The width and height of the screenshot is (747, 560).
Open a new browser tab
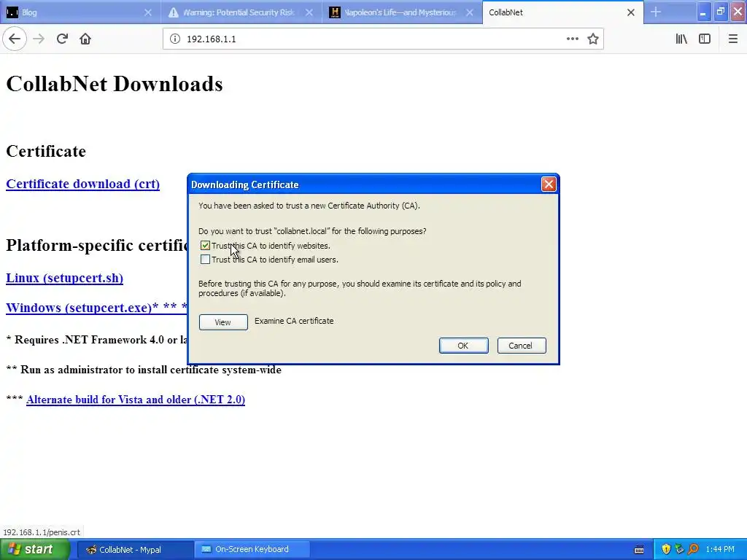[x=656, y=12]
